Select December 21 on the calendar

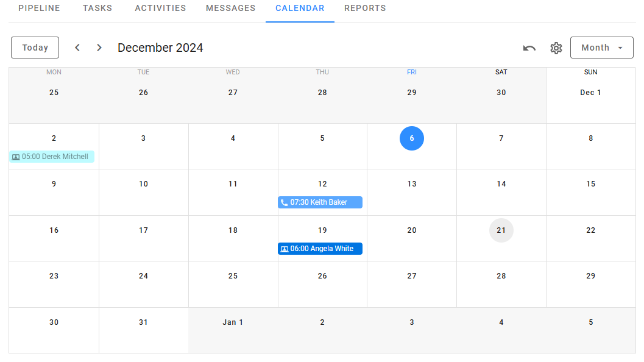[501, 230]
